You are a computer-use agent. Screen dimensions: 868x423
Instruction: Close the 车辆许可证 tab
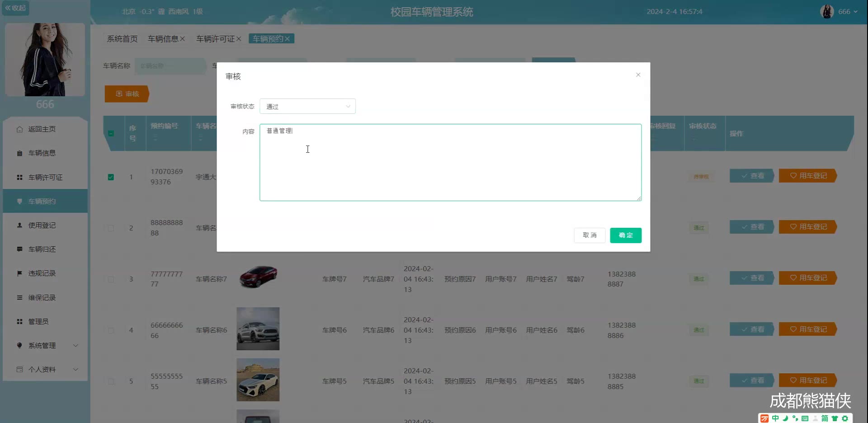point(239,39)
